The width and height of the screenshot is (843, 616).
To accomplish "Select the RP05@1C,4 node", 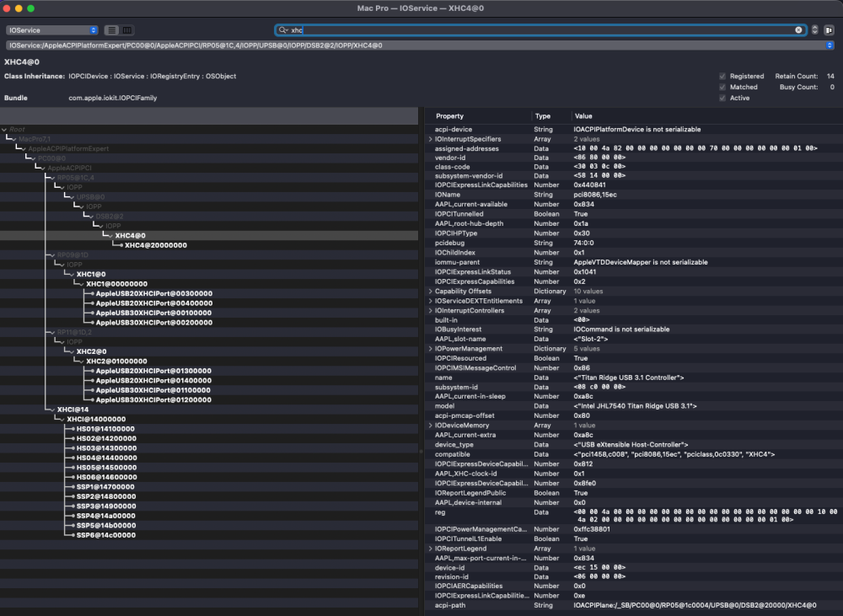I will (x=76, y=178).
